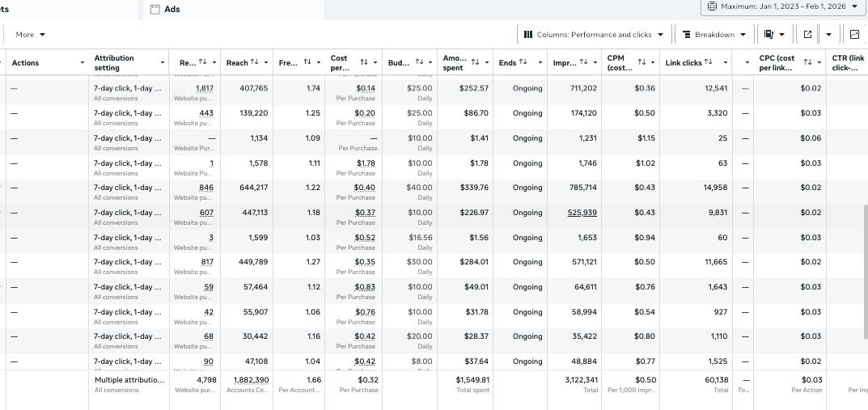Image resolution: width=868 pixels, height=410 pixels.
Task: Open the More dropdown menu
Action: coord(31,35)
